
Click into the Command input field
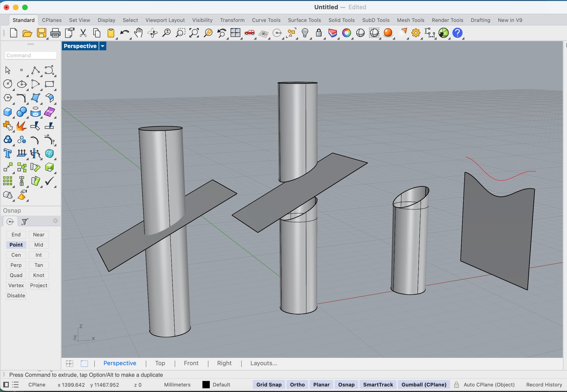tap(30, 55)
